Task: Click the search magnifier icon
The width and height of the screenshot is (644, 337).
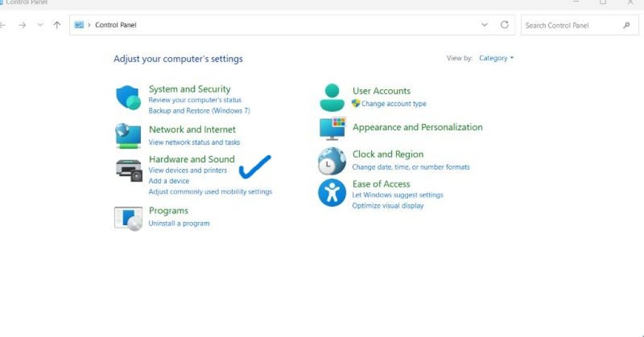Action: coord(626,25)
